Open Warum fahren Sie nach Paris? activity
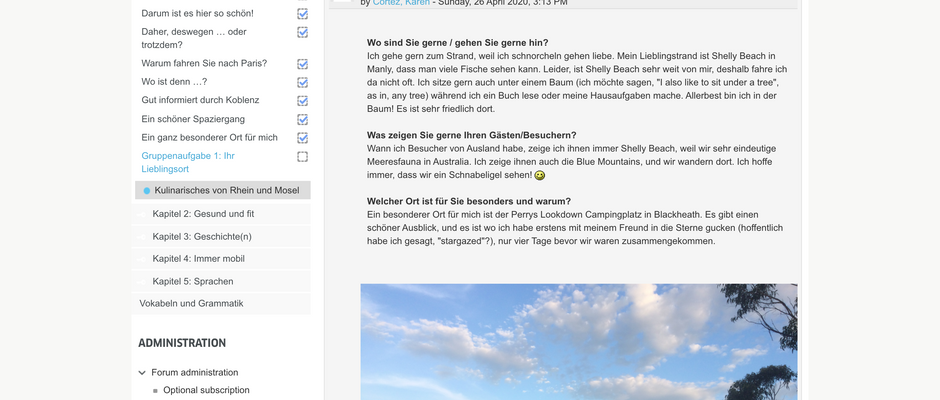Screen dimensions: 940x400 [x=204, y=64]
